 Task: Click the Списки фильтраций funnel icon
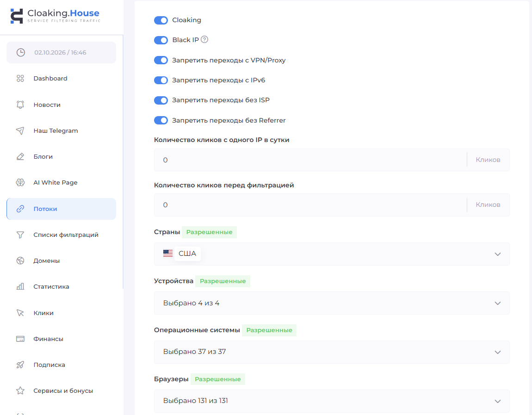click(x=20, y=235)
